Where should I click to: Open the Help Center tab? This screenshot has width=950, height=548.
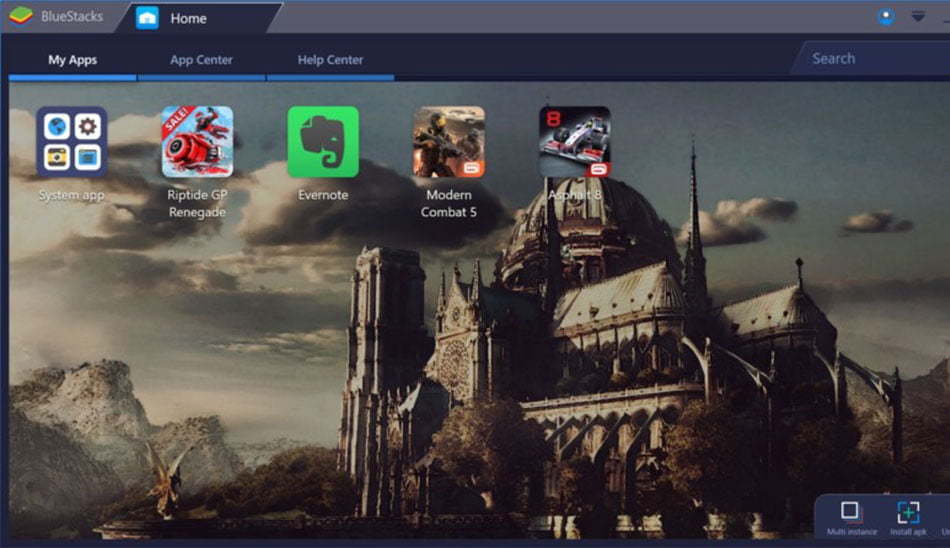point(330,59)
